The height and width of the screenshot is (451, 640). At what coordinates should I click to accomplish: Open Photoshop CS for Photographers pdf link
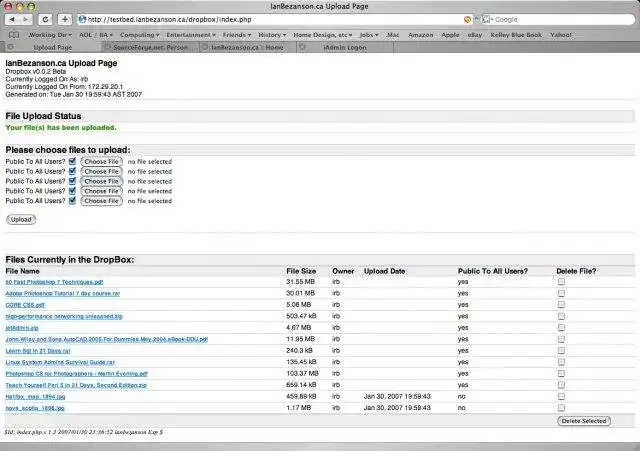(x=76, y=373)
